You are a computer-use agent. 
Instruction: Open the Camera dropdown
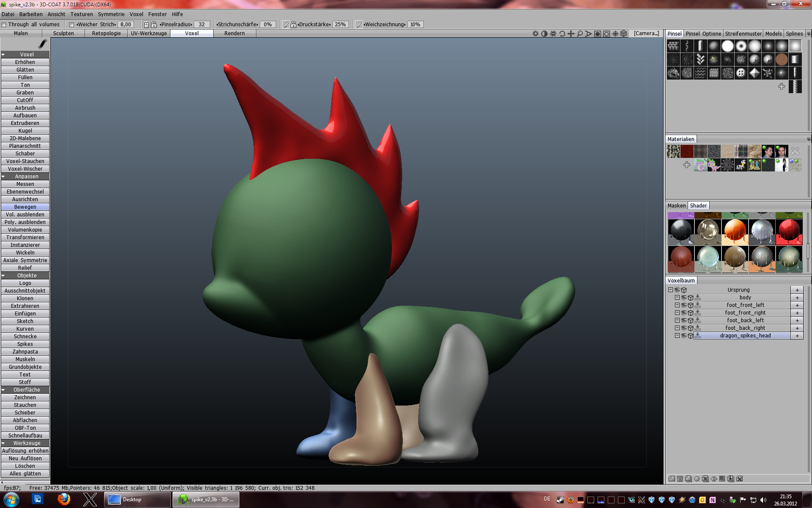646,33
